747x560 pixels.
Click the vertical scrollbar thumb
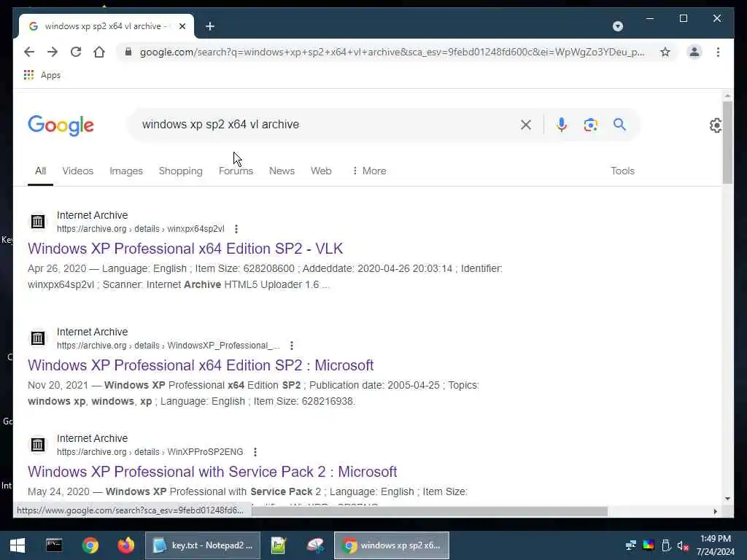tap(727, 142)
